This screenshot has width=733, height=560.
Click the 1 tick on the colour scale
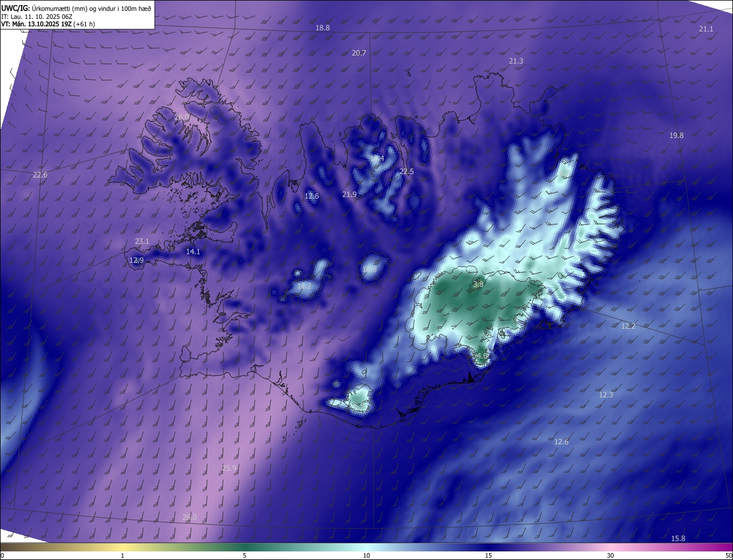123,555
